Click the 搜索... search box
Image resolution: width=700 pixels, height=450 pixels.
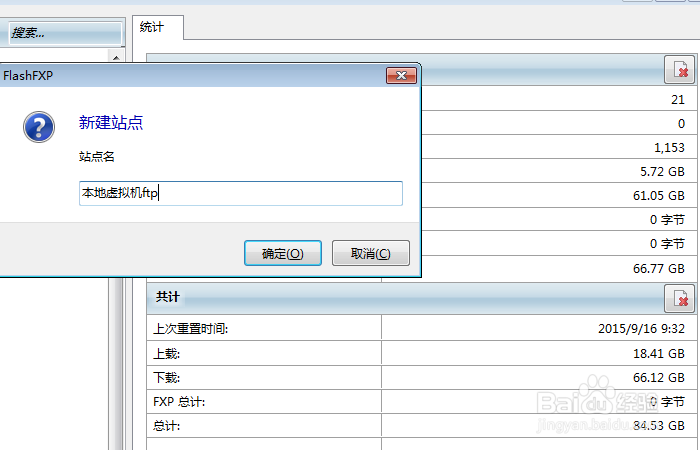coord(65,33)
